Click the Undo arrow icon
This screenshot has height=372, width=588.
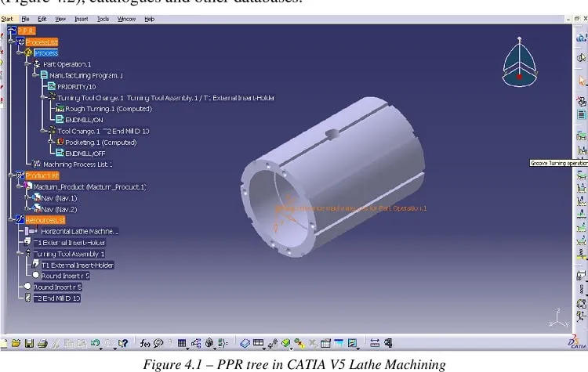(95, 342)
